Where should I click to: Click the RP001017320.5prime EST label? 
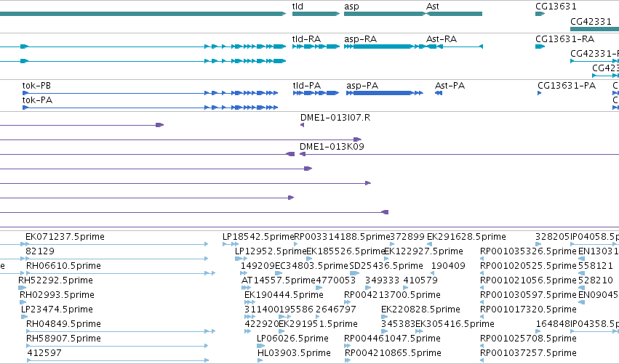528,310
